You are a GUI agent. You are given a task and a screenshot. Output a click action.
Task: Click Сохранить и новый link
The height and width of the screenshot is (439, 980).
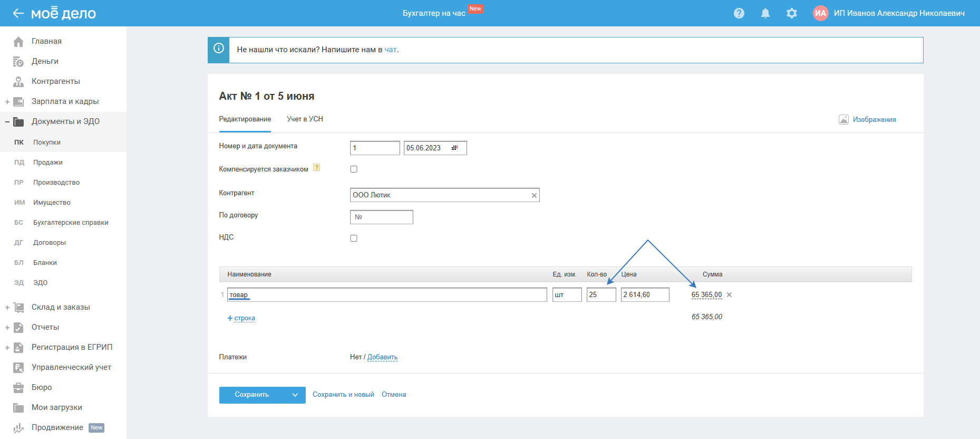tap(343, 395)
